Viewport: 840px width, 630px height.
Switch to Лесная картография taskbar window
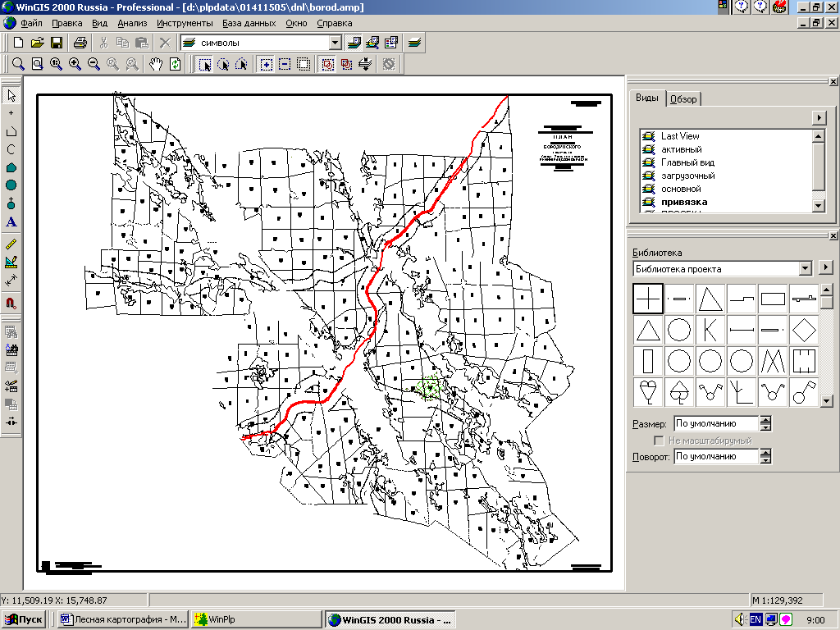click(123, 619)
